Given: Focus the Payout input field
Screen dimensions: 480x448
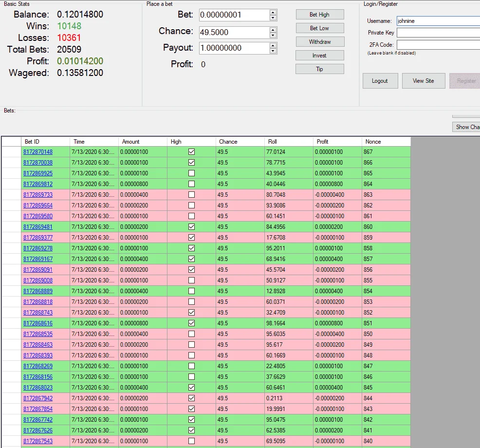Looking at the screenshot, I should point(235,48).
